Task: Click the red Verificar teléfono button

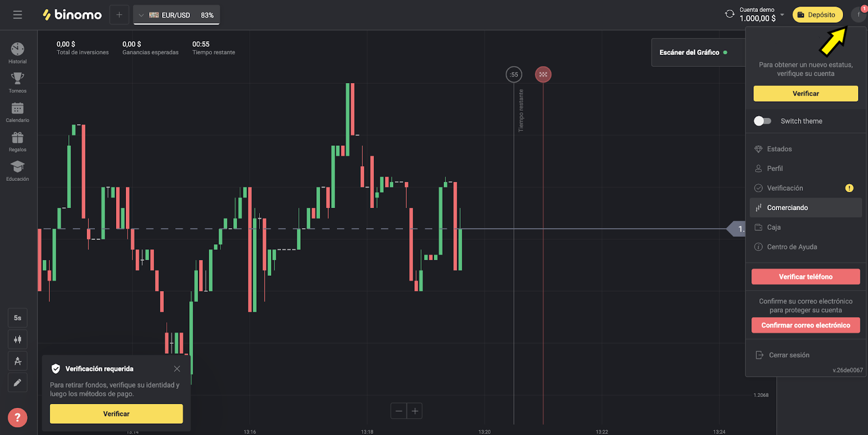Action: (806, 277)
